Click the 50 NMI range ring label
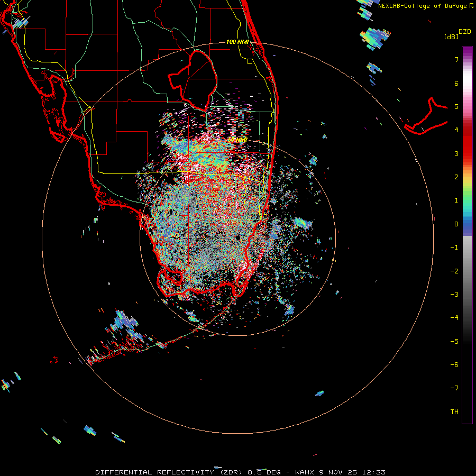The height and width of the screenshot is (476, 476). (237, 140)
